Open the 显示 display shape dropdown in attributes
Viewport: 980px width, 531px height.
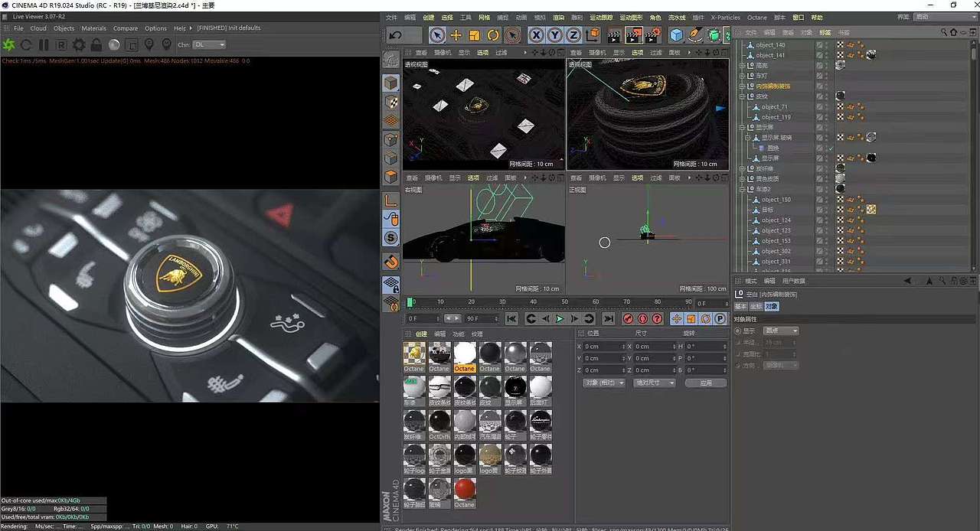(x=782, y=331)
